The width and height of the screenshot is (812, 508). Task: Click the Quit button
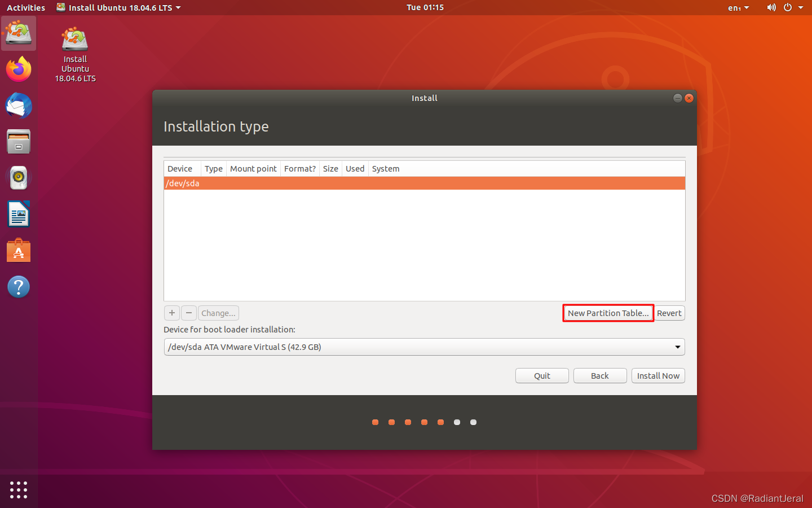pyautogui.click(x=542, y=376)
